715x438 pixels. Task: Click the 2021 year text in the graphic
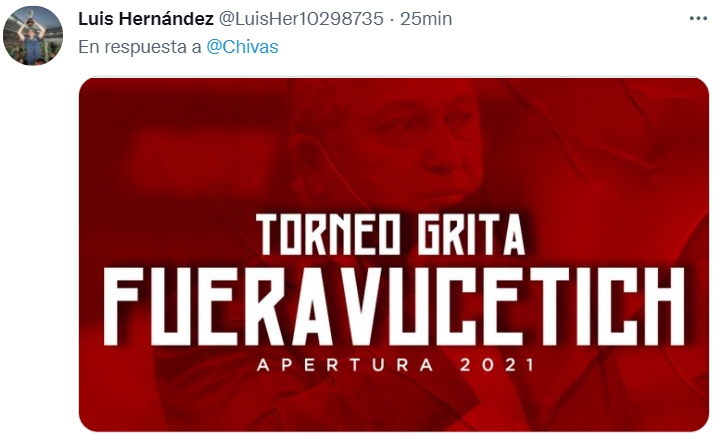click(x=497, y=365)
